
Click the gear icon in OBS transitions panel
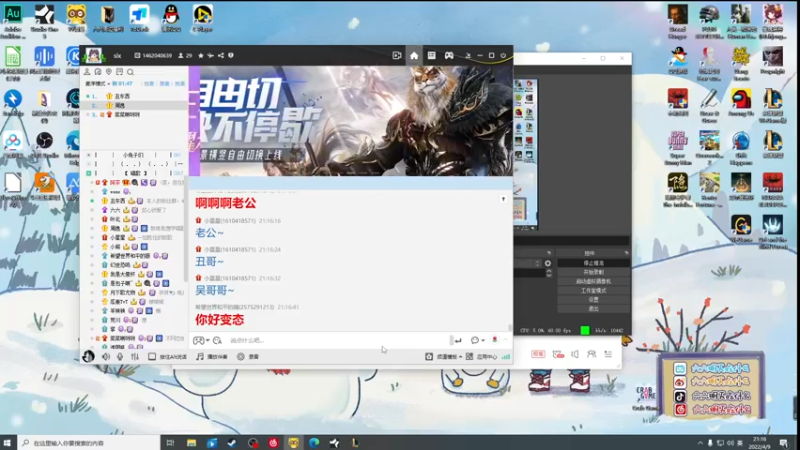[548, 263]
